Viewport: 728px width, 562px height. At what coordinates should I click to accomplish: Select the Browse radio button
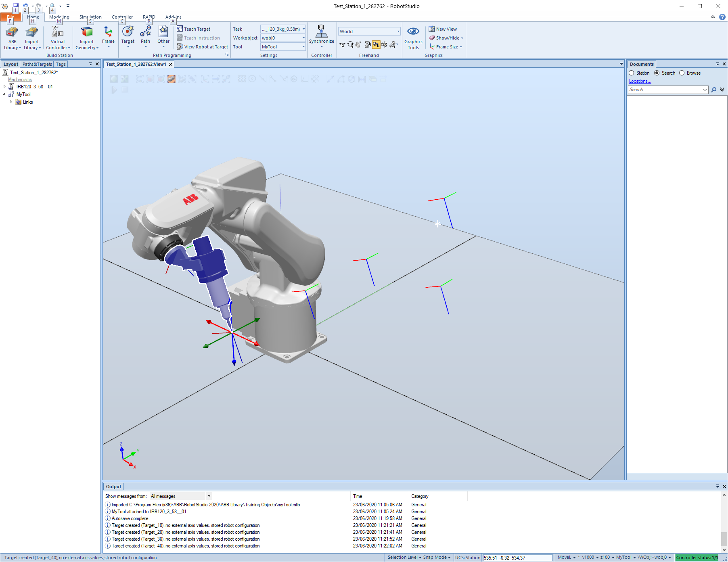click(682, 73)
